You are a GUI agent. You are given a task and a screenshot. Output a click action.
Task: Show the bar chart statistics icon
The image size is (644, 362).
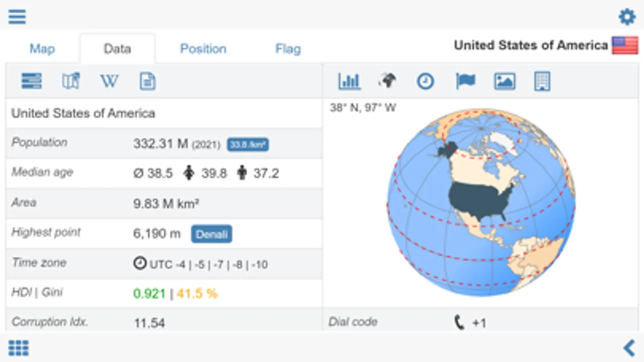pyautogui.click(x=349, y=81)
